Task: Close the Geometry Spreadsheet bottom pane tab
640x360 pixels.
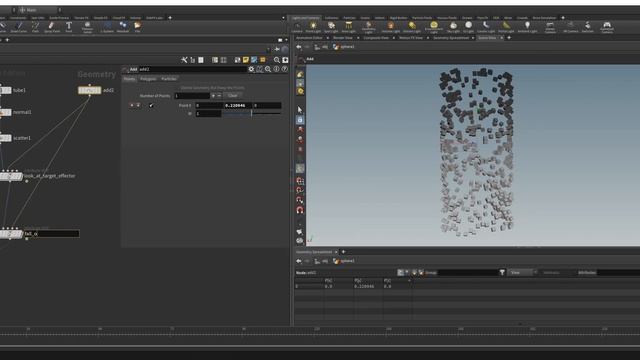Action: [x=336, y=252]
